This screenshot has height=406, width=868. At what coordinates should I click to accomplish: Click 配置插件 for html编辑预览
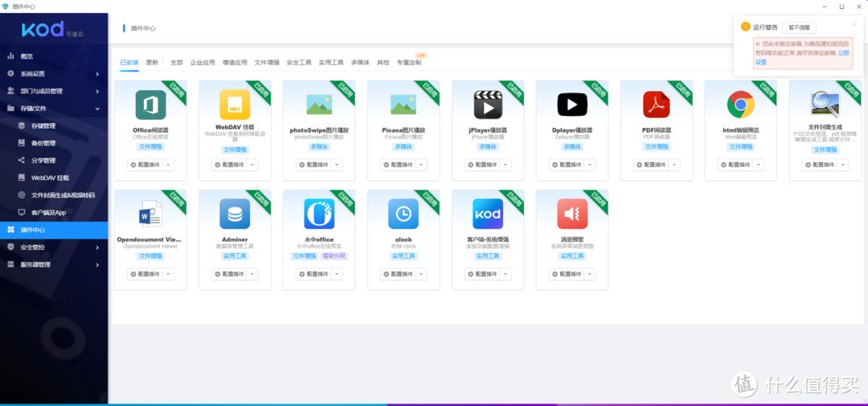pos(735,165)
